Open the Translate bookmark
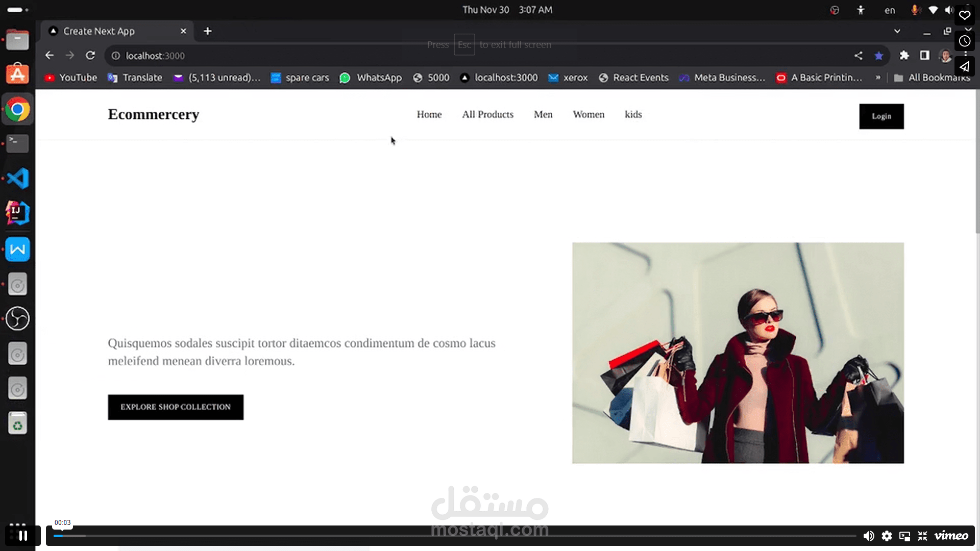Image resolution: width=980 pixels, height=551 pixels. pos(135,78)
